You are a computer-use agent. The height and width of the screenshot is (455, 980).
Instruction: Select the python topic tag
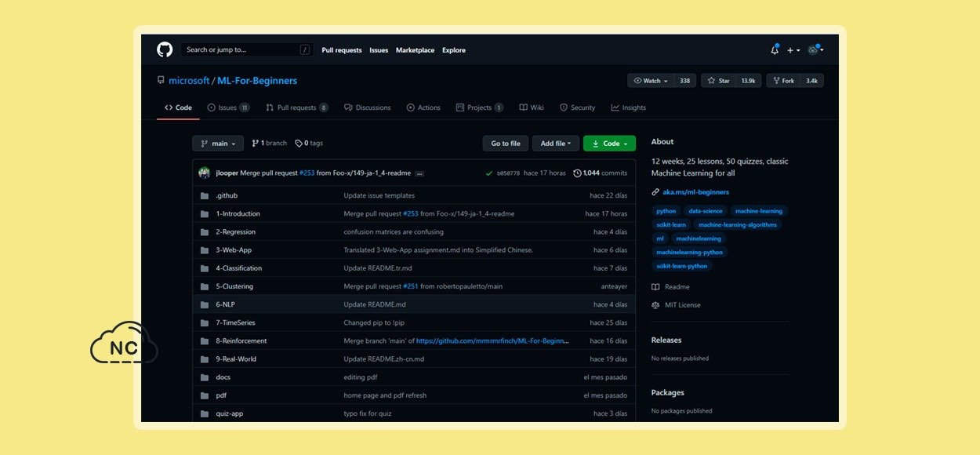(666, 211)
